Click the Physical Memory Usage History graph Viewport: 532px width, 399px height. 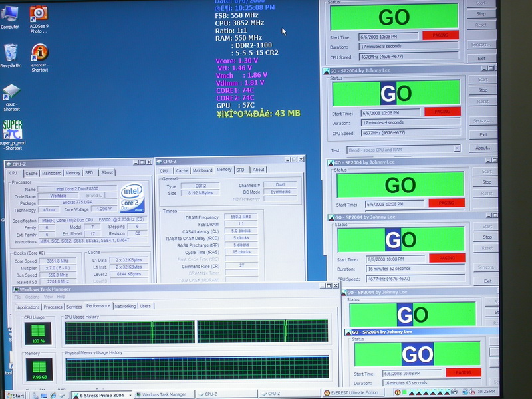pos(197,368)
